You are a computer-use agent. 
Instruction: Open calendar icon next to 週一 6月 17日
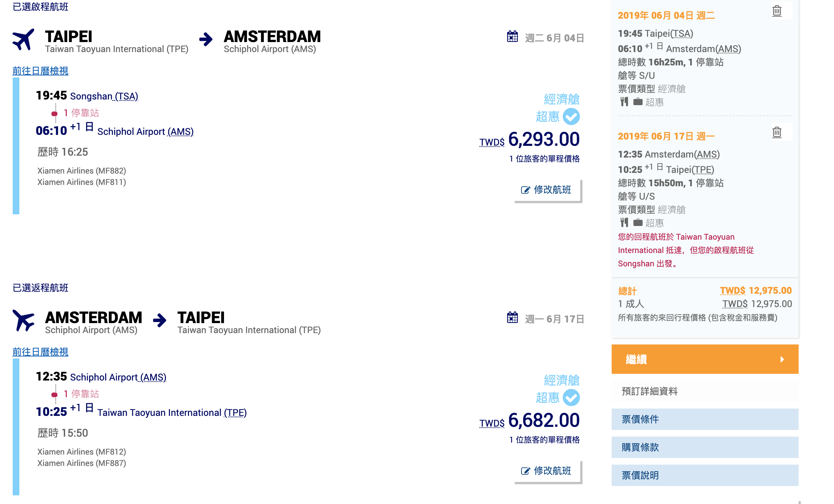(512, 317)
